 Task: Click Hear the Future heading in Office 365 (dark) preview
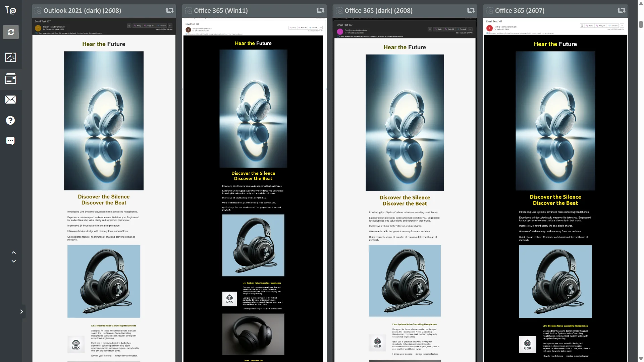405,47
